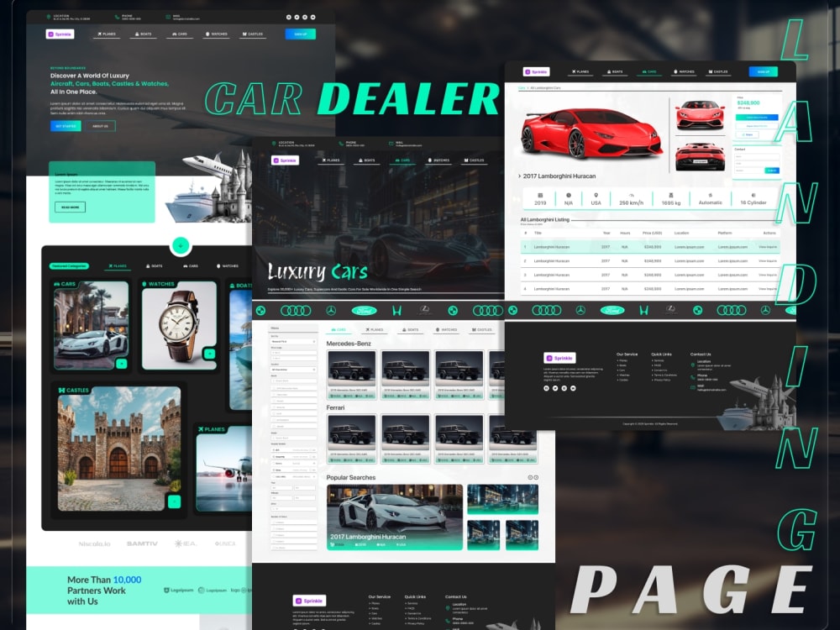This screenshot has width=840, height=630.
Task: Open the Watches menu item on the home page
Action: [217, 34]
